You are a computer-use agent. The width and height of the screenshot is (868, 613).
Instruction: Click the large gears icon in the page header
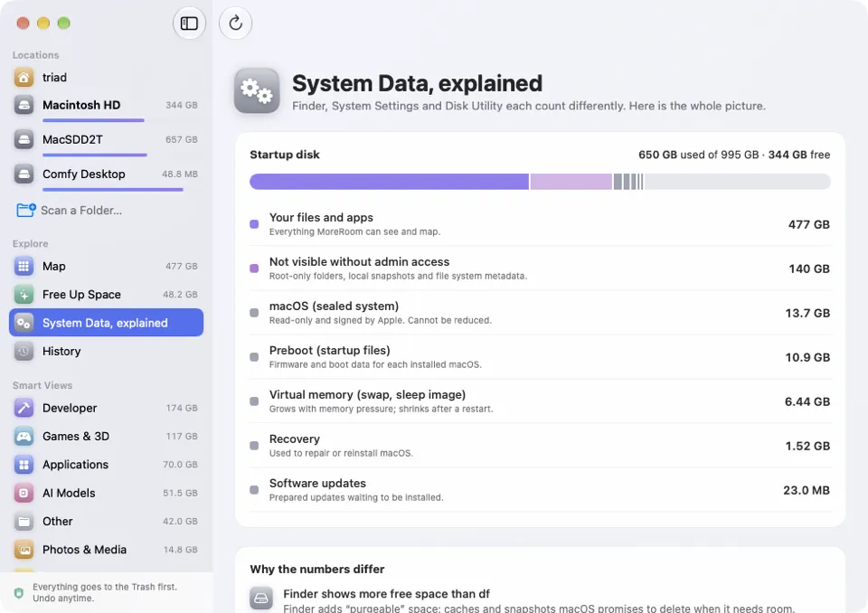point(257,90)
